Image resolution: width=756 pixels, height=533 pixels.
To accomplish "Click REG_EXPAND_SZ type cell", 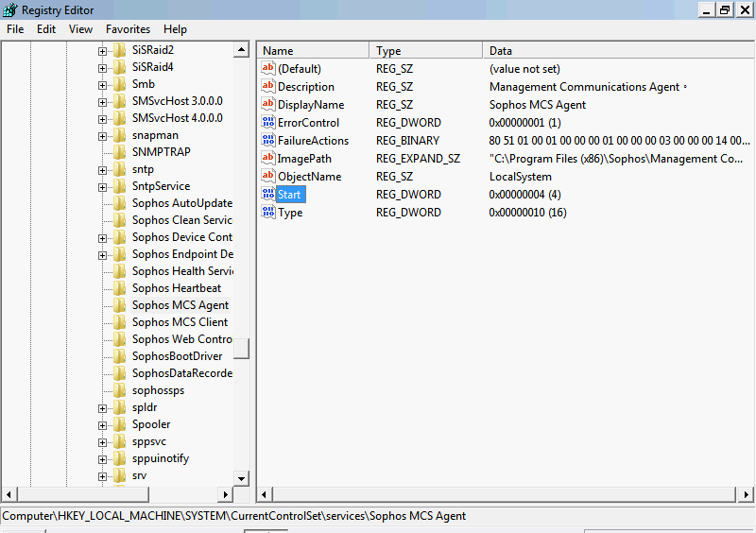I will point(418,159).
